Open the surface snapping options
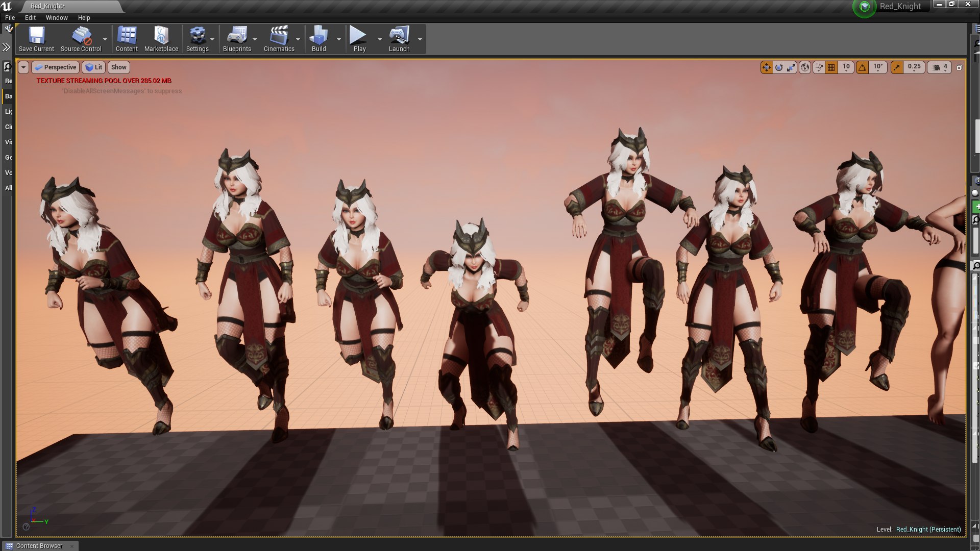The height and width of the screenshot is (551, 980). [x=819, y=67]
